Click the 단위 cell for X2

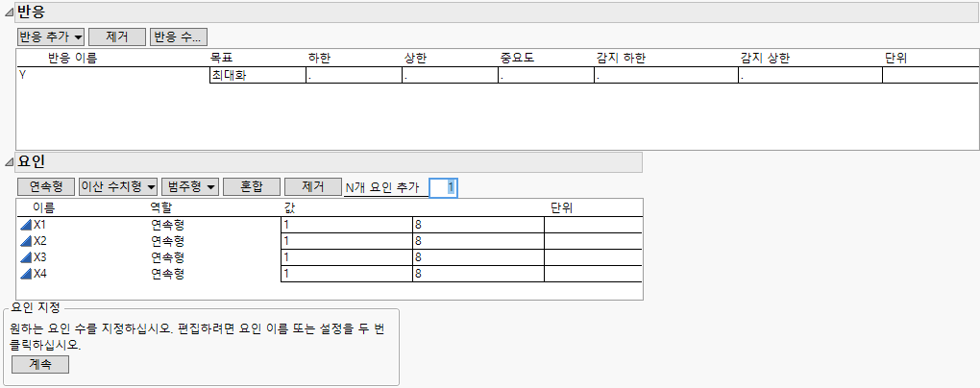click(593, 241)
